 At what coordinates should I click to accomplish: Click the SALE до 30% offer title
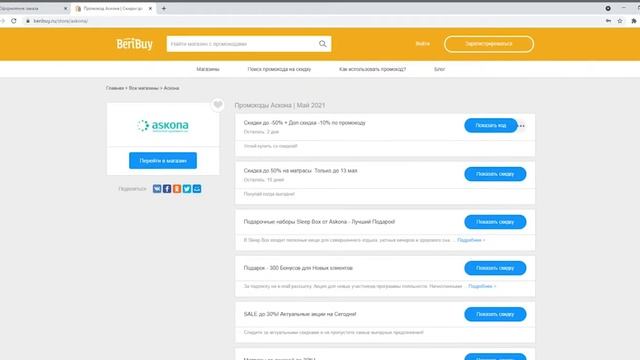[300, 314]
